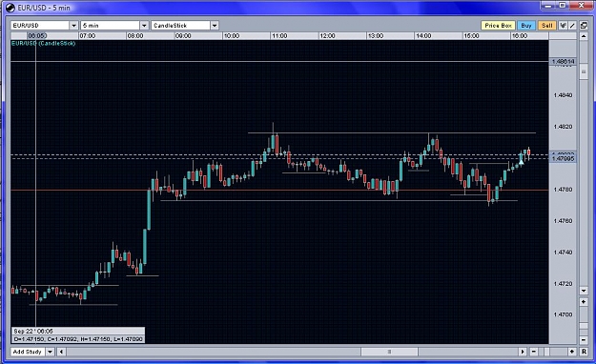Click the EUR/USD symbol field
The width and height of the screenshot is (596, 364).
pos(40,26)
